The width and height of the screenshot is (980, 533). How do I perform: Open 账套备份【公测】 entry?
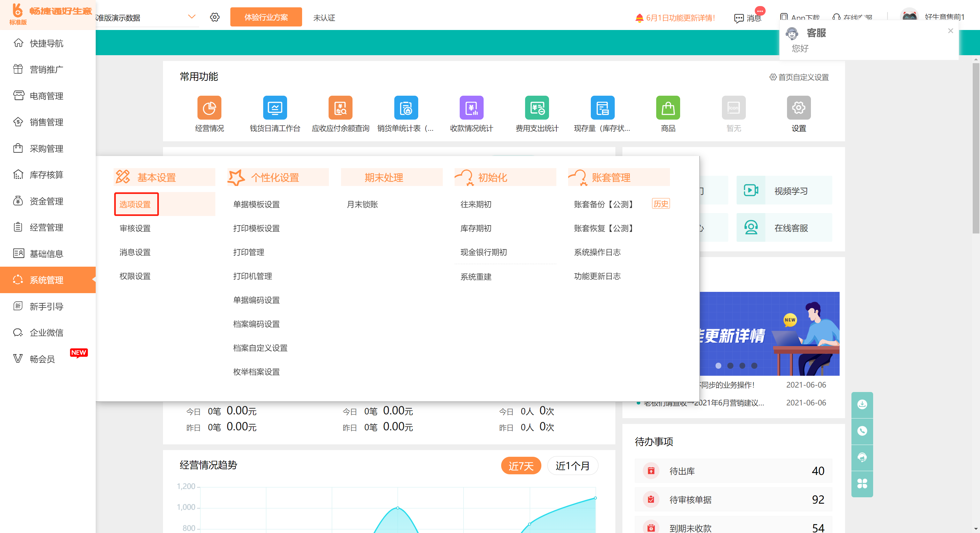604,204
